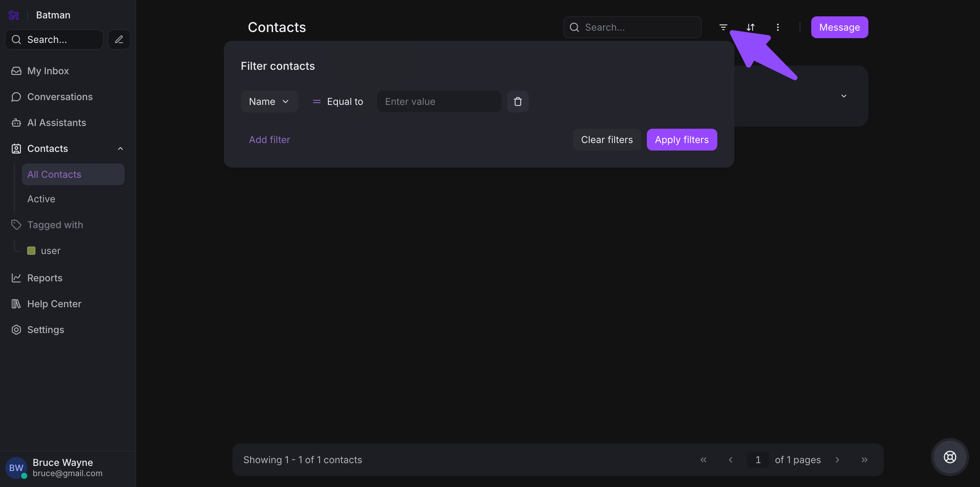
Task: Click the compose pencil icon in sidebar
Action: click(x=119, y=40)
